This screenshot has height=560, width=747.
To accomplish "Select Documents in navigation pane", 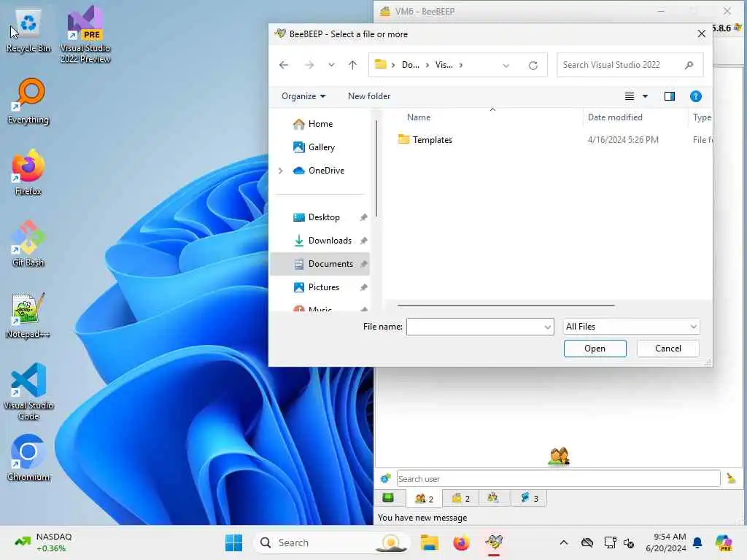I will (x=320, y=264).
